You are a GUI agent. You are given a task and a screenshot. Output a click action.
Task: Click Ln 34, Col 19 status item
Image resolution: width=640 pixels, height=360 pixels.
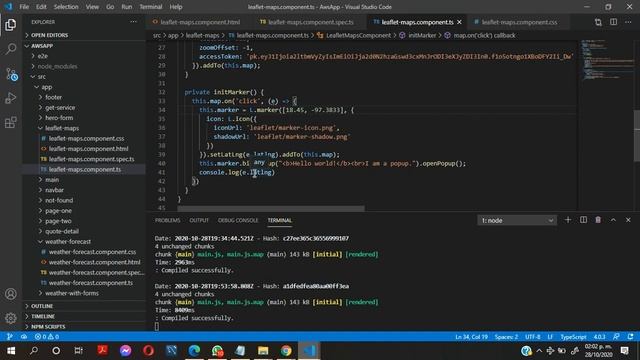click(x=471, y=337)
